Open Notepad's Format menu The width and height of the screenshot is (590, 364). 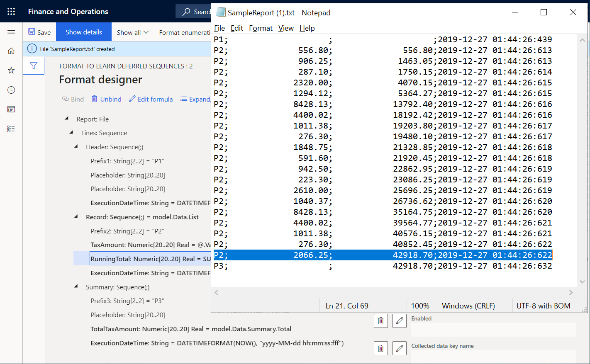point(261,28)
